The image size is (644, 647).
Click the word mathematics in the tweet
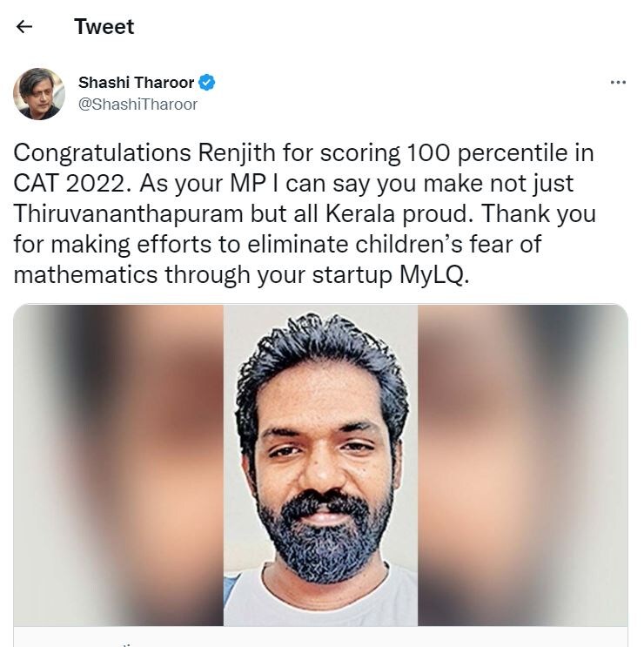click(86, 275)
